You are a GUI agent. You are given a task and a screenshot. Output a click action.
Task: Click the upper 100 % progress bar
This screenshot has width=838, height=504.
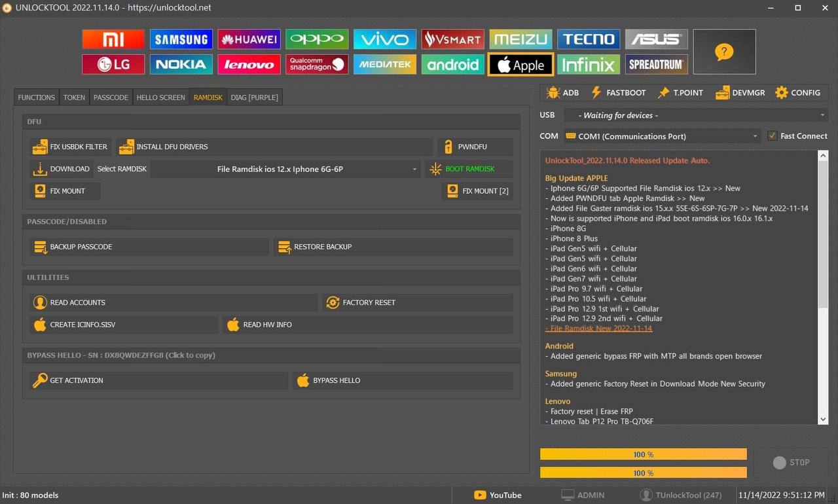tap(643, 454)
